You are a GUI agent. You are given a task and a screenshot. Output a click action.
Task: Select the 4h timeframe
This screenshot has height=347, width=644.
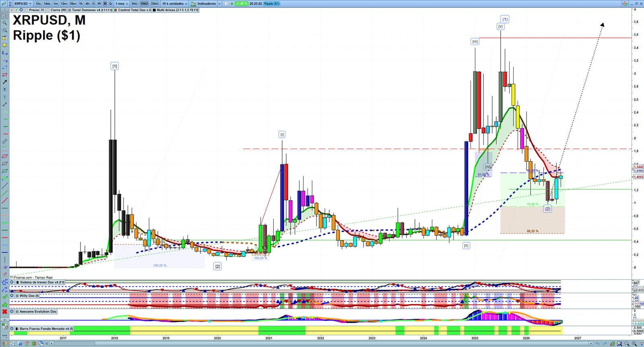coord(87,4)
